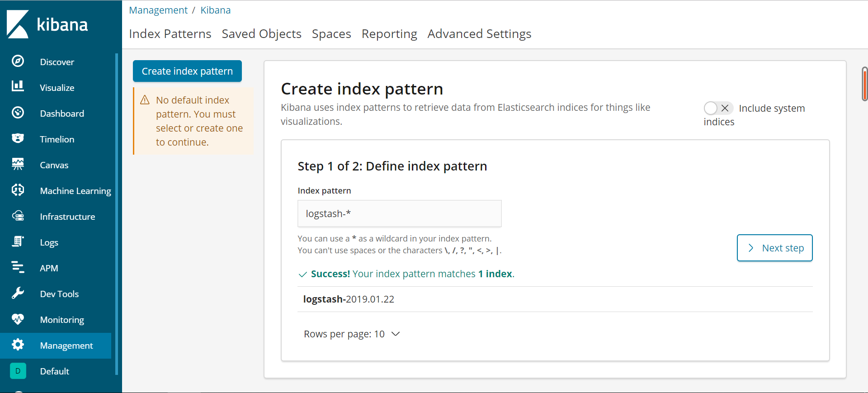868x393 pixels.
Task: Switch to the Reporting tab
Action: tap(389, 34)
